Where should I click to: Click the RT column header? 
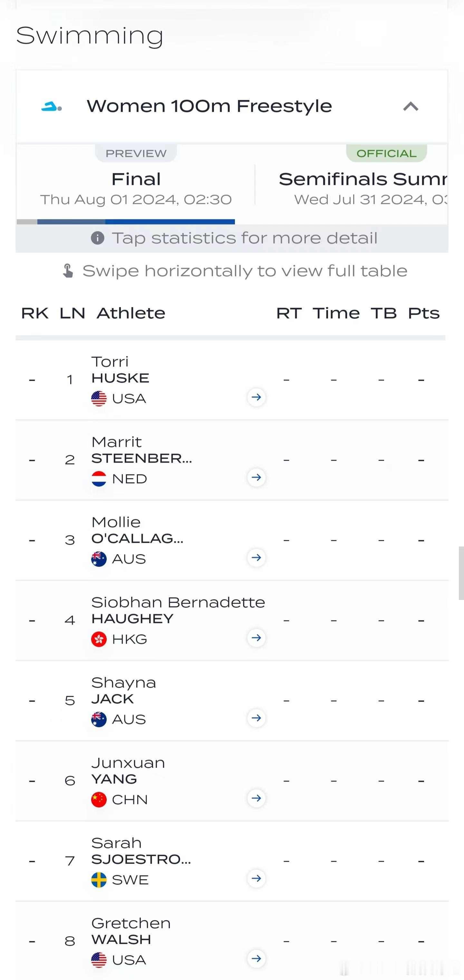(289, 313)
